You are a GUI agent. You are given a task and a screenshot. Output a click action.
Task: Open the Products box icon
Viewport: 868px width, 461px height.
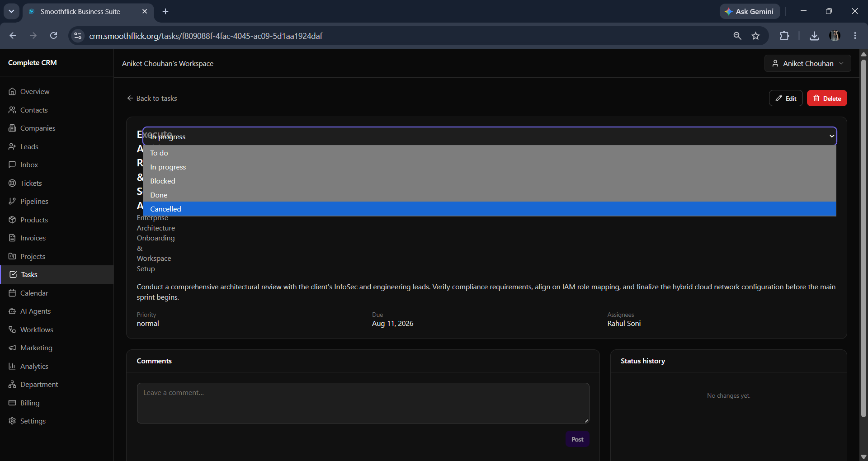[12, 220]
